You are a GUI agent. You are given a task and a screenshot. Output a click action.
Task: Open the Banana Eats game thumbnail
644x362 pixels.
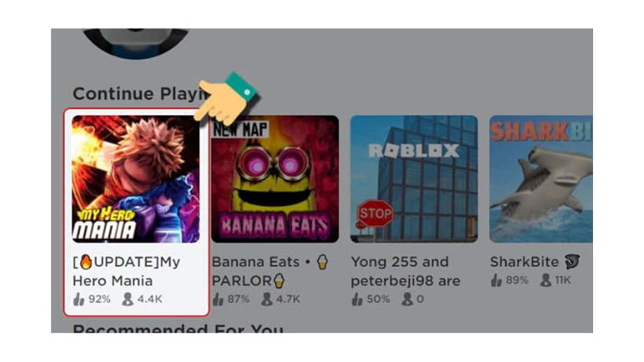pos(275,179)
